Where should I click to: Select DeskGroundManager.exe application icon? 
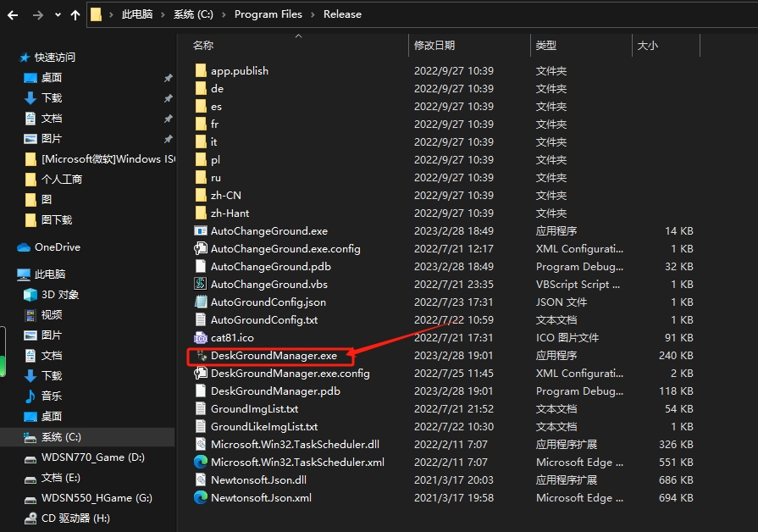tap(201, 356)
